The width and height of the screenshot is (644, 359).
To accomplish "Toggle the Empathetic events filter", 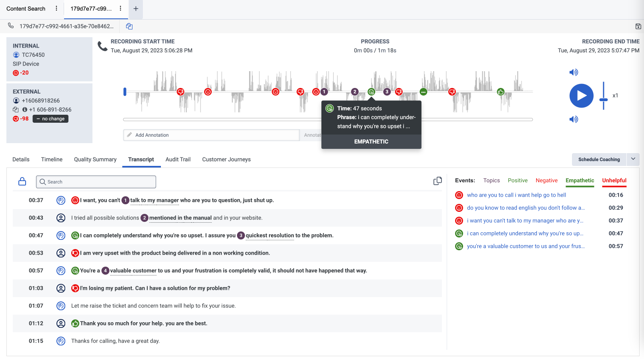I will click(580, 181).
